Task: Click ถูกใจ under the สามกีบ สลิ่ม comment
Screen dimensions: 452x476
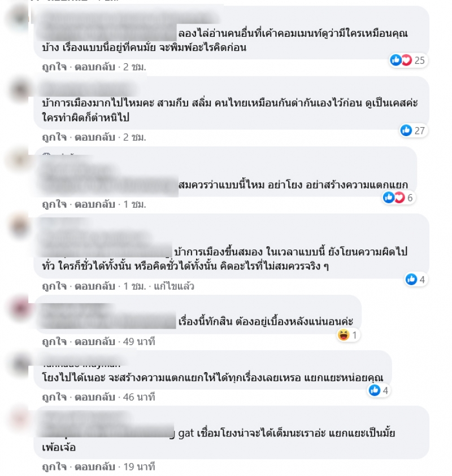Action: tap(54, 137)
